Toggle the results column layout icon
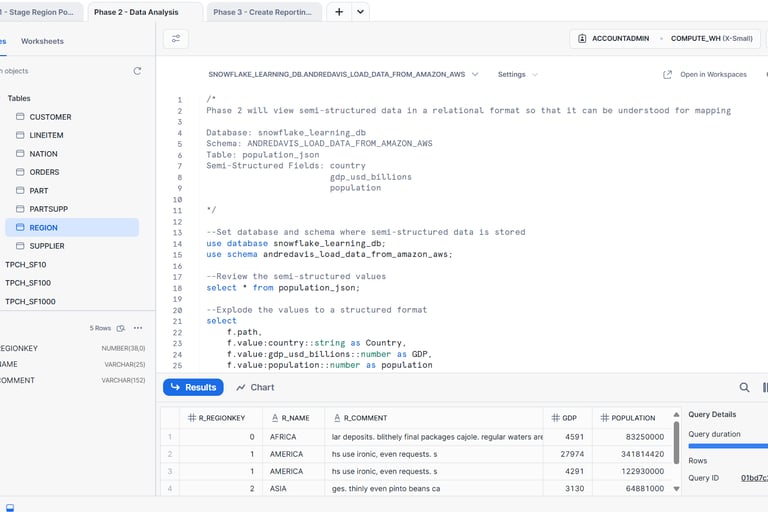The height and width of the screenshot is (512, 768). point(765,387)
